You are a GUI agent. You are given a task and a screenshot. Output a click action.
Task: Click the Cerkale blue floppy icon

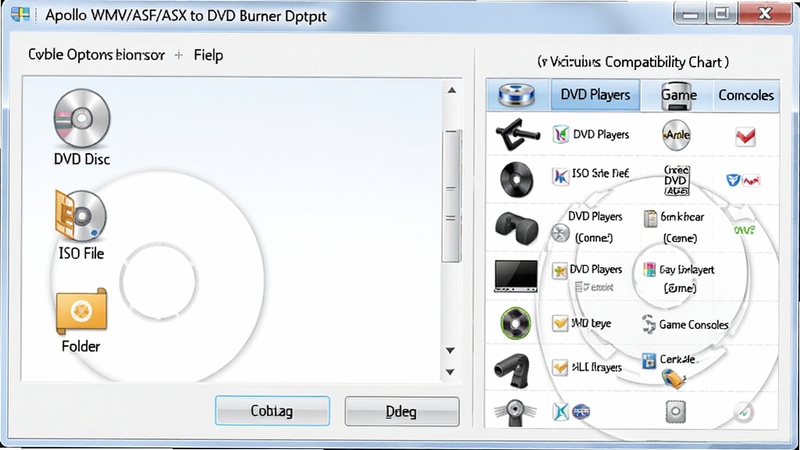(x=648, y=361)
